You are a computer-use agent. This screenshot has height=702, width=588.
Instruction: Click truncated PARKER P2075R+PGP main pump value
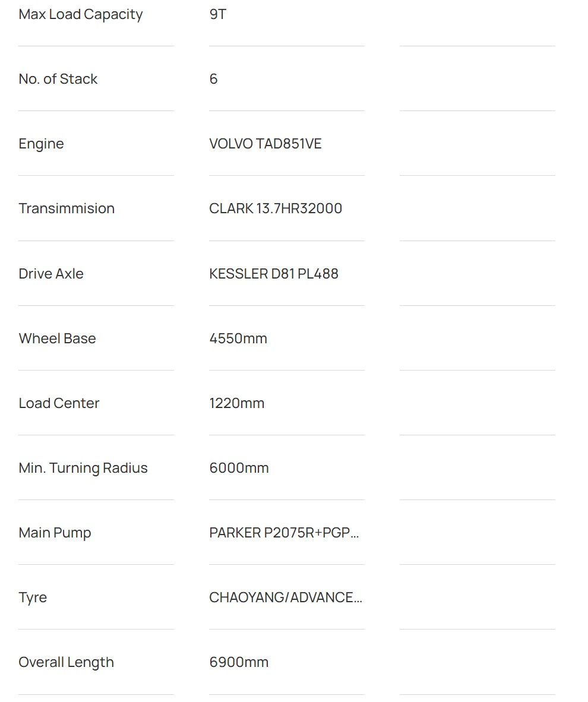(x=284, y=533)
